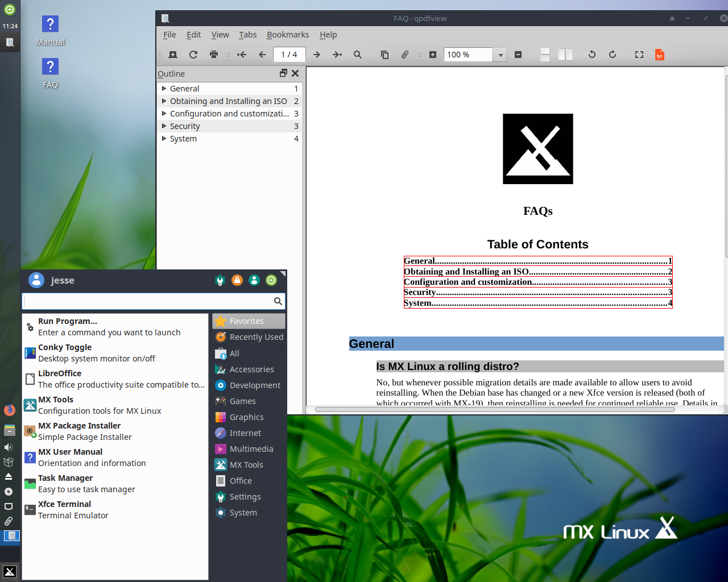
Task: Open the View menu
Action: pyautogui.click(x=220, y=35)
